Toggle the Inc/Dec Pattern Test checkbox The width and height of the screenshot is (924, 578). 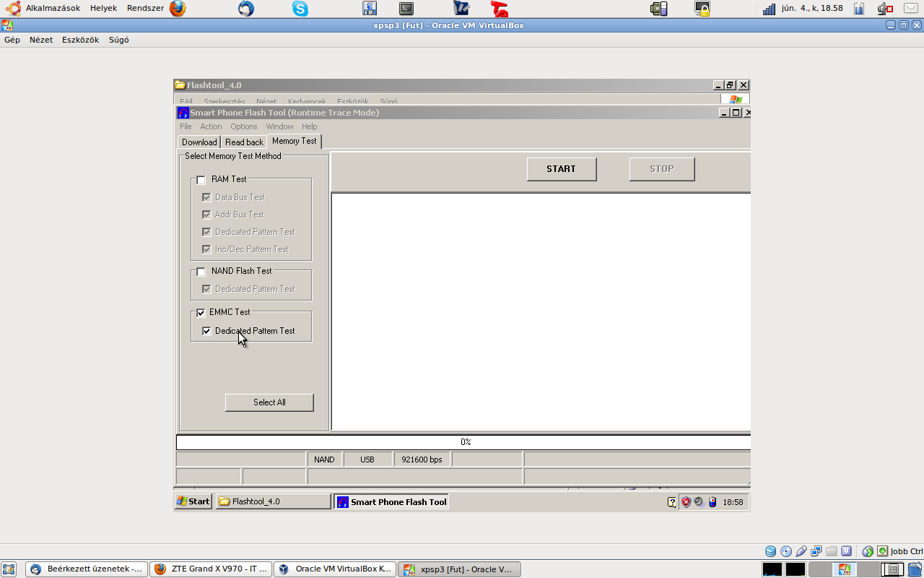tap(207, 249)
